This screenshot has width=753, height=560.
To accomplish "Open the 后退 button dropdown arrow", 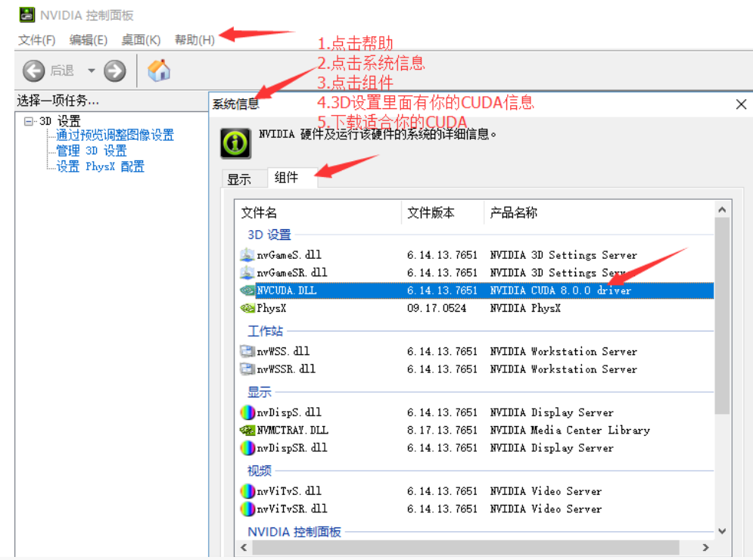I will click(91, 70).
